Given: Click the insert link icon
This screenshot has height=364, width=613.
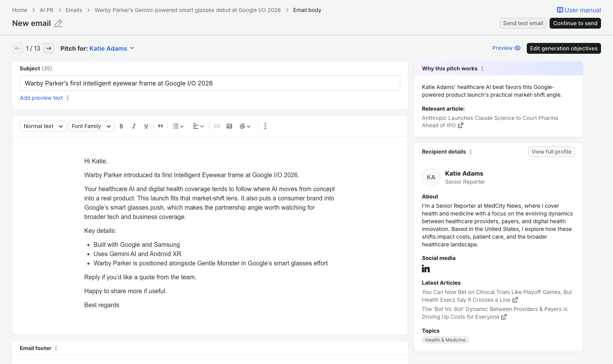Looking at the screenshot, I should tap(217, 126).
